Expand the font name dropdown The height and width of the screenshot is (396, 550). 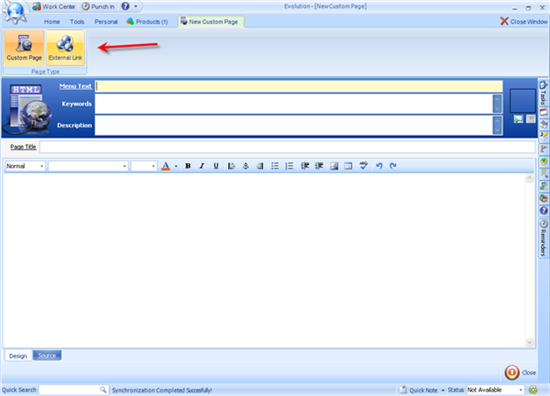[x=88, y=166]
